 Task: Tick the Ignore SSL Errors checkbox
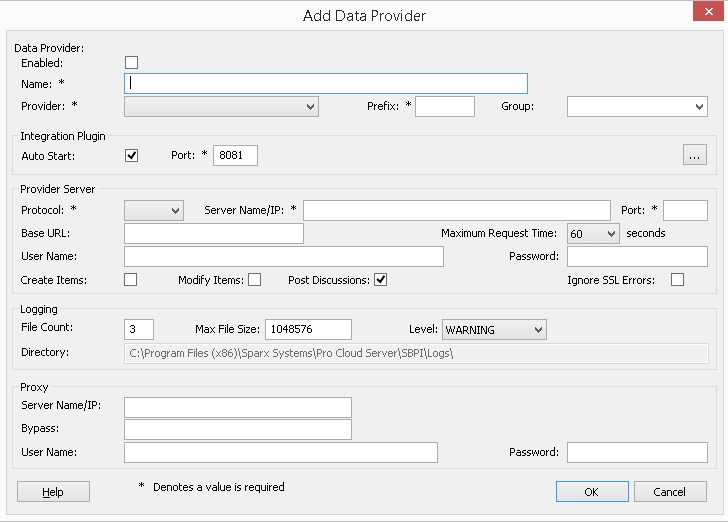677,280
